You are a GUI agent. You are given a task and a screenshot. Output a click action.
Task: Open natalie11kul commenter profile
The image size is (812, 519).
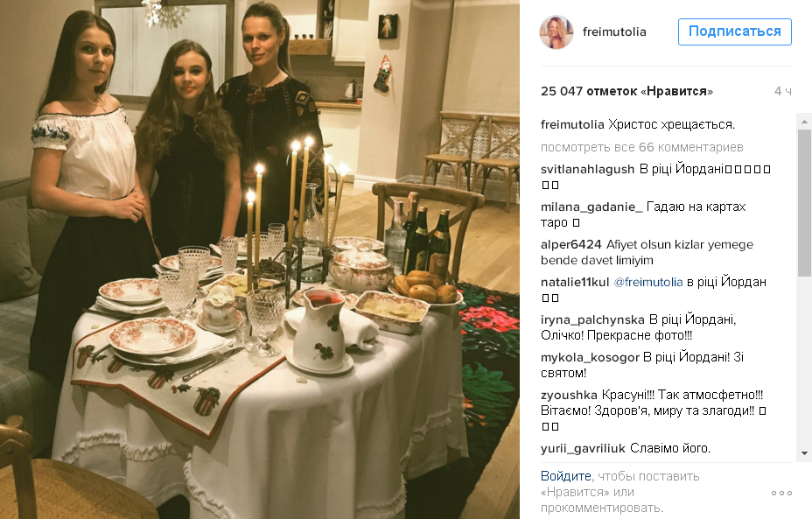coord(575,283)
